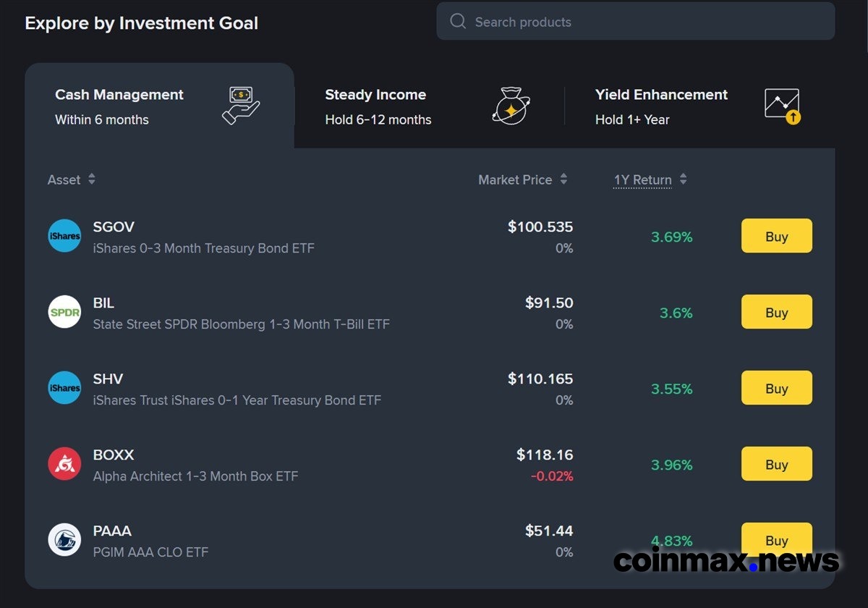868x608 pixels.
Task: Click the Market Price header label
Action: point(515,180)
